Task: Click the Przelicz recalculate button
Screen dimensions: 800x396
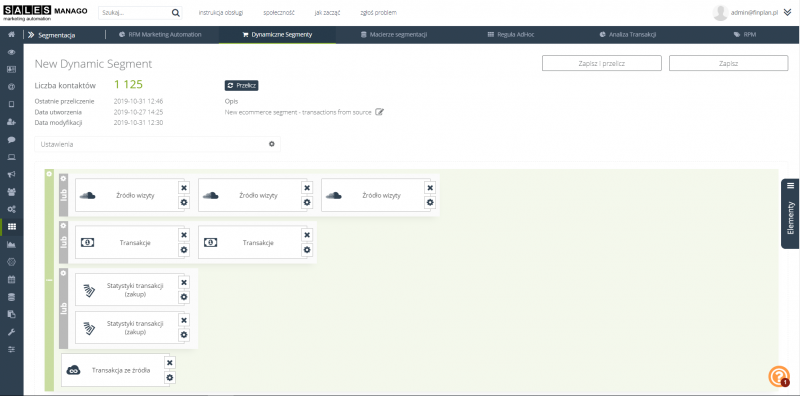Action: pos(241,86)
